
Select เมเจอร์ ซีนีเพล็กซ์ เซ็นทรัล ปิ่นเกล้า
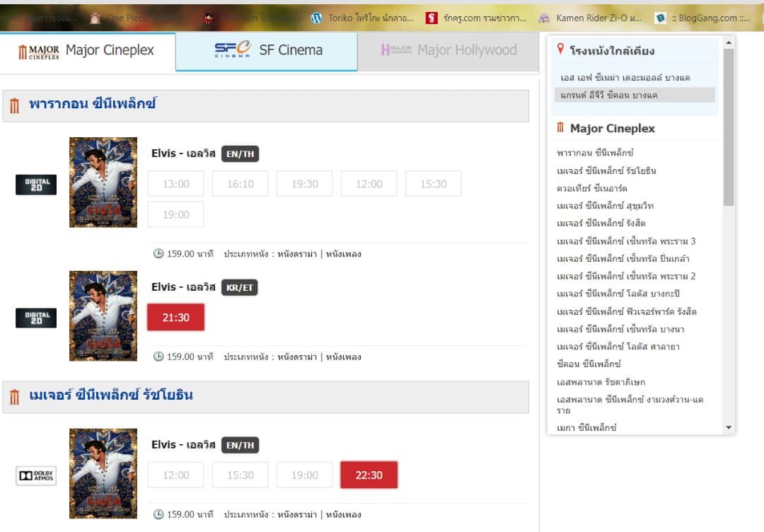pos(623,259)
